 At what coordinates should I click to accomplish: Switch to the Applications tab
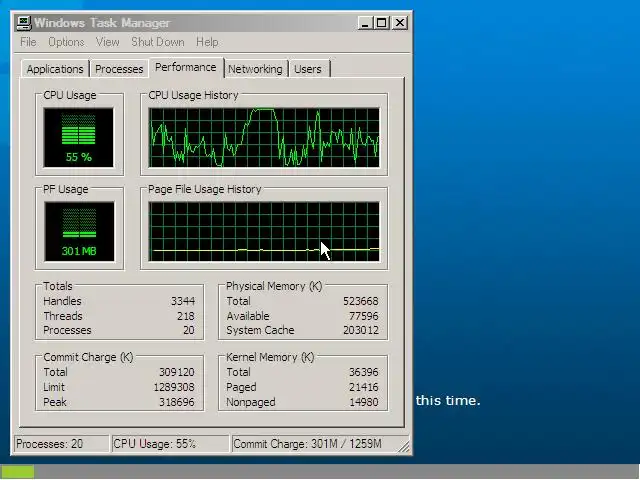click(x=55, y=69)
